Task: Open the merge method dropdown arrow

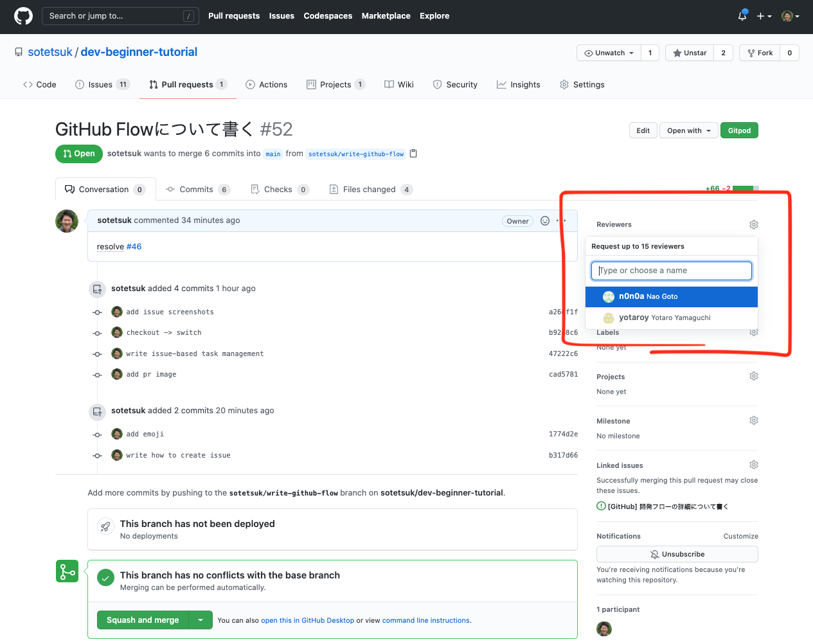Action: pos(201,620)
